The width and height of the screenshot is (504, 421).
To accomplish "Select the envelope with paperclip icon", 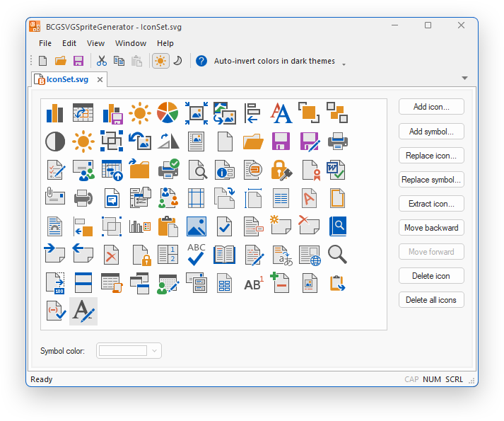I will (x=55, y=196).
